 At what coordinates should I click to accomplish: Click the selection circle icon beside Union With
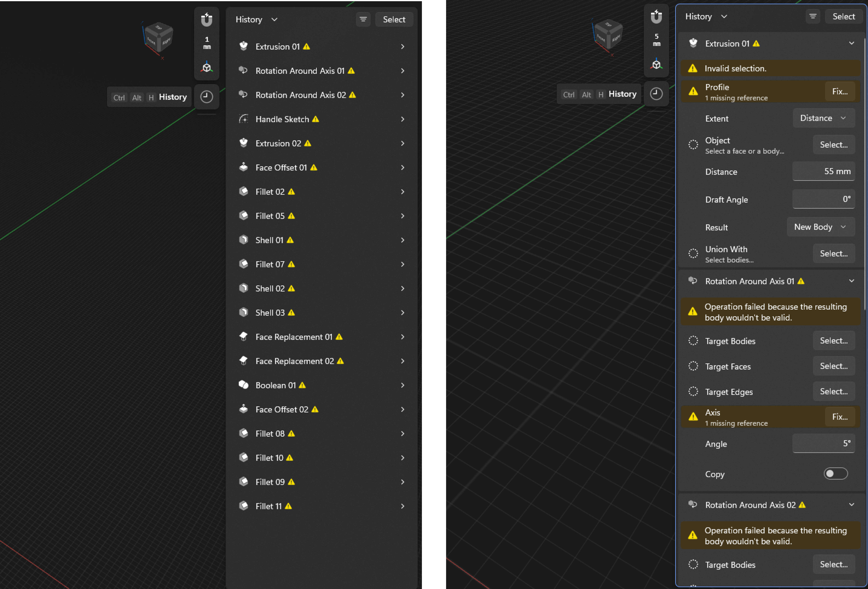tap(693, 253)
